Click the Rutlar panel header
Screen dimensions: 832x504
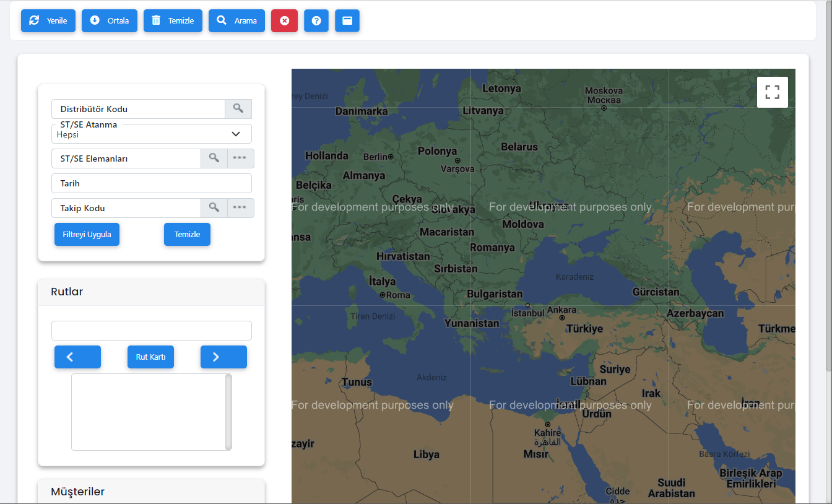[152, 292]
